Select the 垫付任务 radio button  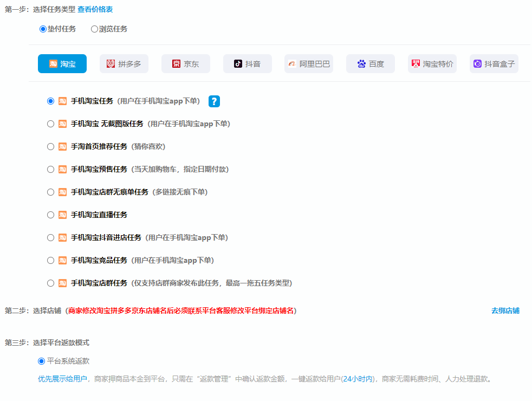(x=43, y=29)
